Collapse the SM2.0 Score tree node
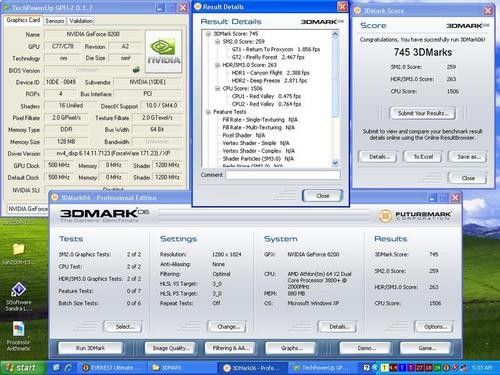The image size is (500, 375). (217, 42)
